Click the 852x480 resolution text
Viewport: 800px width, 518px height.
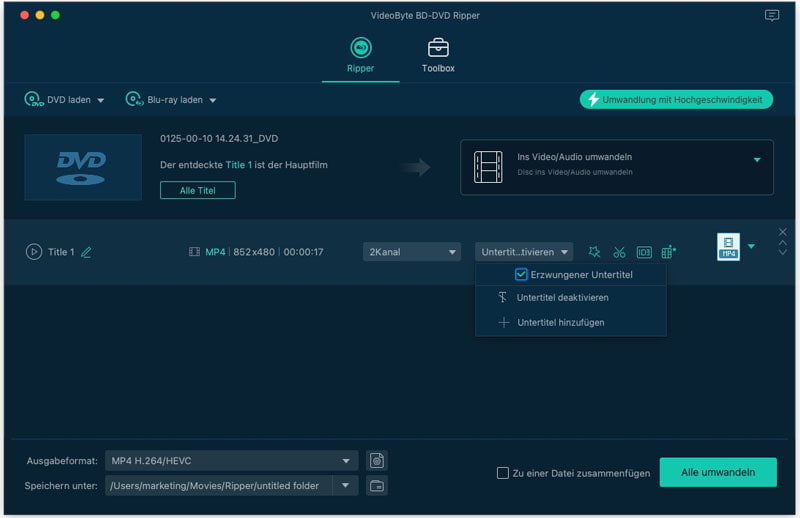[x=254, y=252]
